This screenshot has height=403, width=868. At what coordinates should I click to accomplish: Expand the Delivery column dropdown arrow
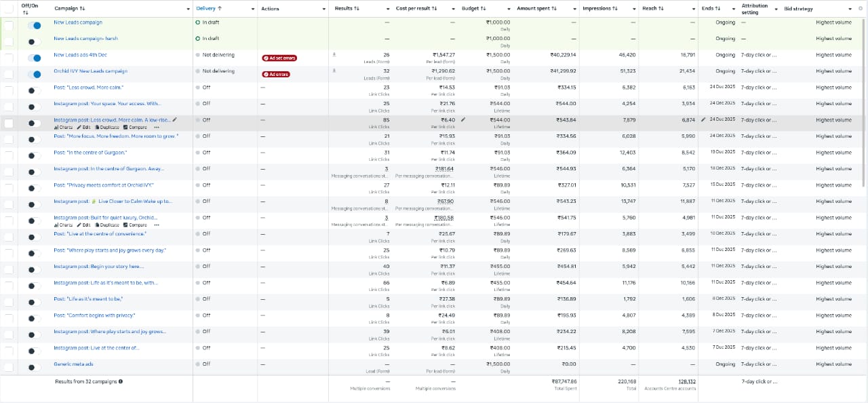(x=252, y=9)
